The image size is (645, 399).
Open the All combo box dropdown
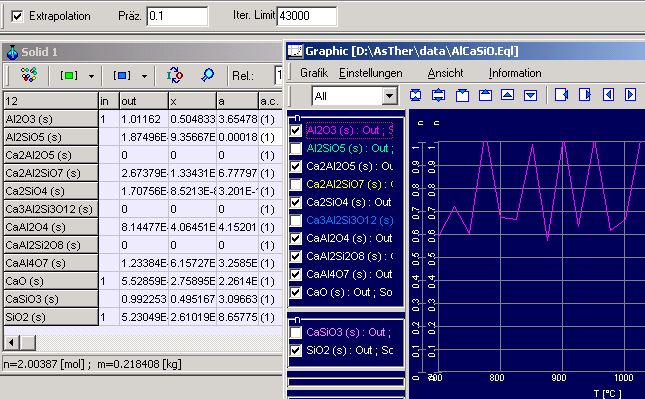(389, 96)
